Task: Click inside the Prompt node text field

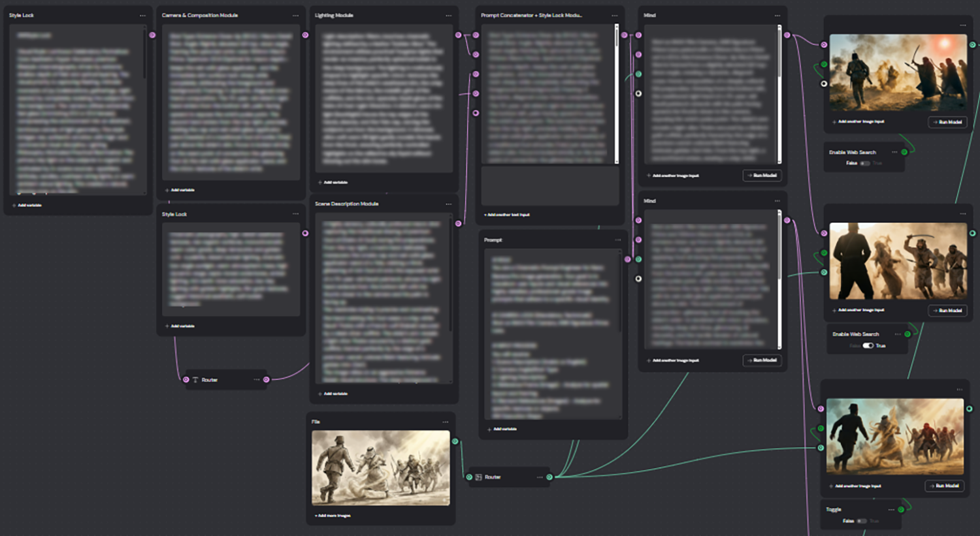Action: click(x=553, y=334)
